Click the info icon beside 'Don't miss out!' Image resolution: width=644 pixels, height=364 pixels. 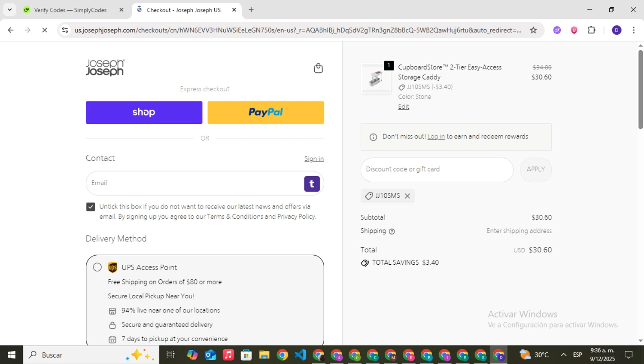pos(374,137)
